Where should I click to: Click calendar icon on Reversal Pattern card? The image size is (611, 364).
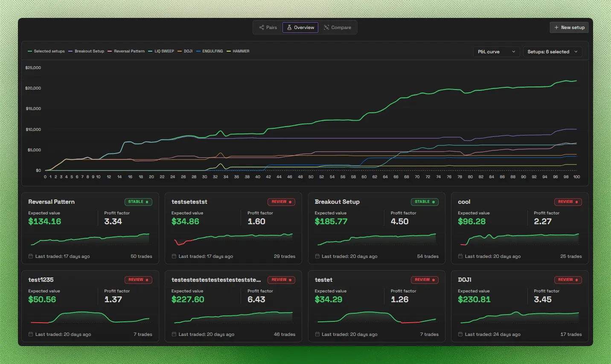tap(31, 256)
